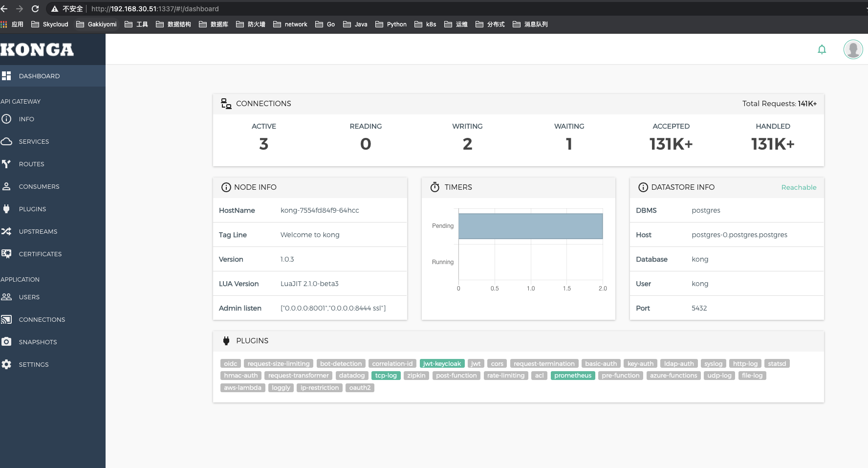Click the Services cloud icon
The height and width of the screenshot is (468, 868).
6,141
